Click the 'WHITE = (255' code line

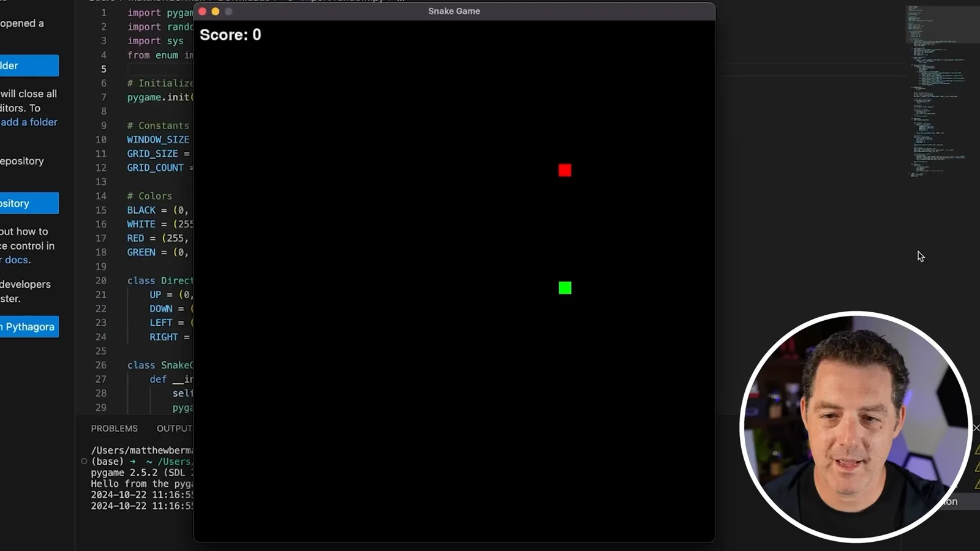pyautogui.click(x=160, y=224)
